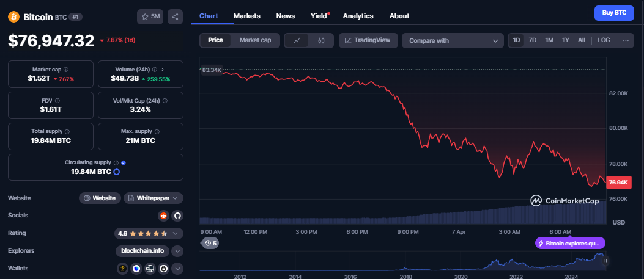
Task: Click the 21M BTC max supply value
Action: tap(141, 140)
